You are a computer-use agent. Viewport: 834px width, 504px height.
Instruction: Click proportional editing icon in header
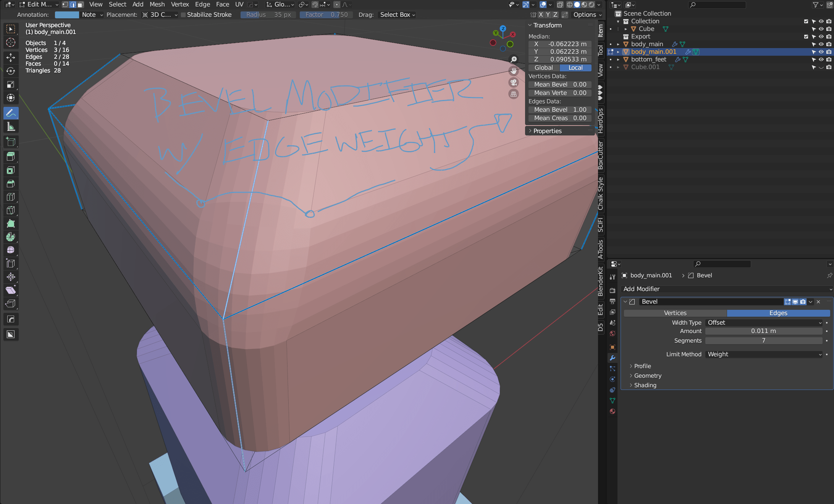coord(336,5)
